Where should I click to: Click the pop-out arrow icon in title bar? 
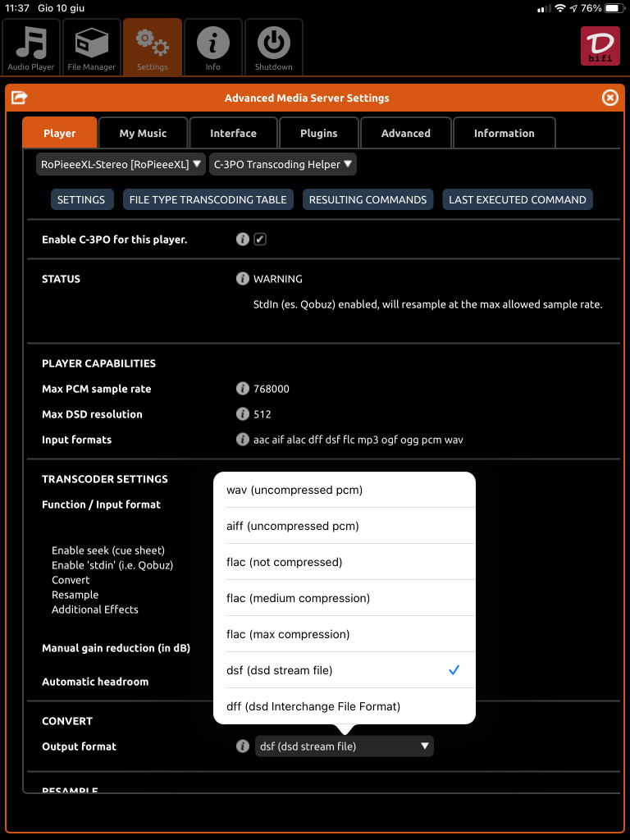(20, 98)
